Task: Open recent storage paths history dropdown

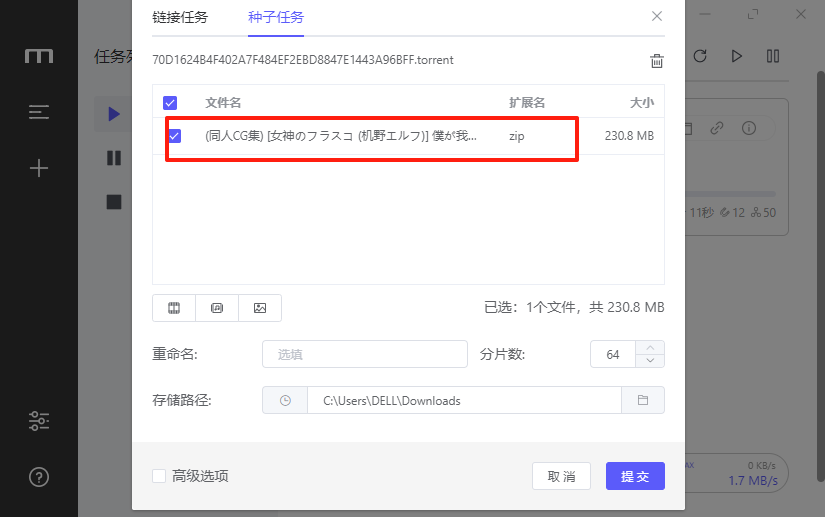Action: tap(285, 400)
